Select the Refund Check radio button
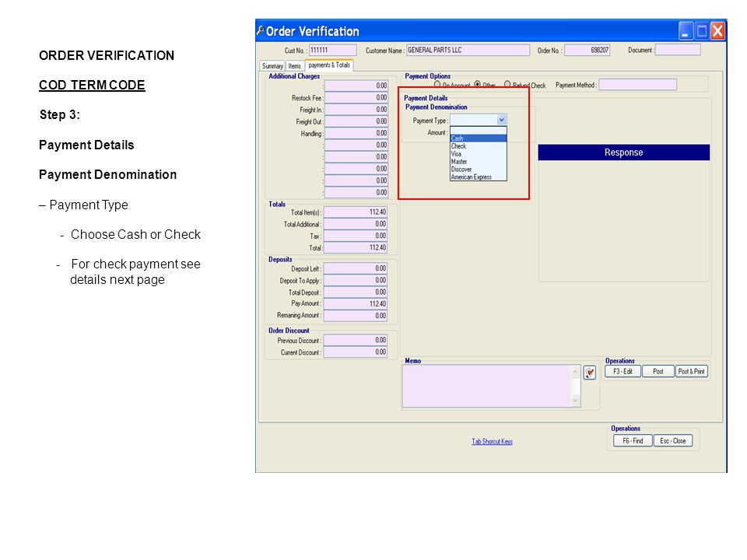The height and width of the screenshot is (560, 747). pos(507,84)
